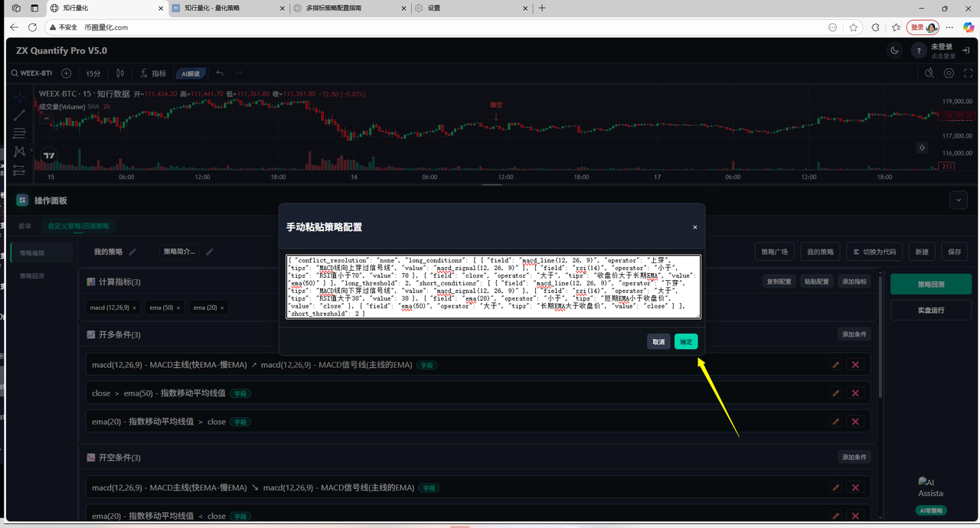Delete the close > ema(50) condition

coord(855,393)
